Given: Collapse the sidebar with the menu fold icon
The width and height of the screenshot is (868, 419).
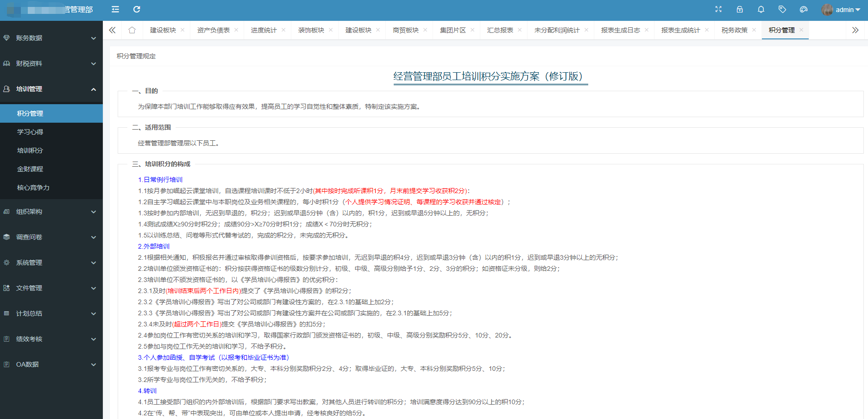Looking at the screenshot, I should (115, 10).
